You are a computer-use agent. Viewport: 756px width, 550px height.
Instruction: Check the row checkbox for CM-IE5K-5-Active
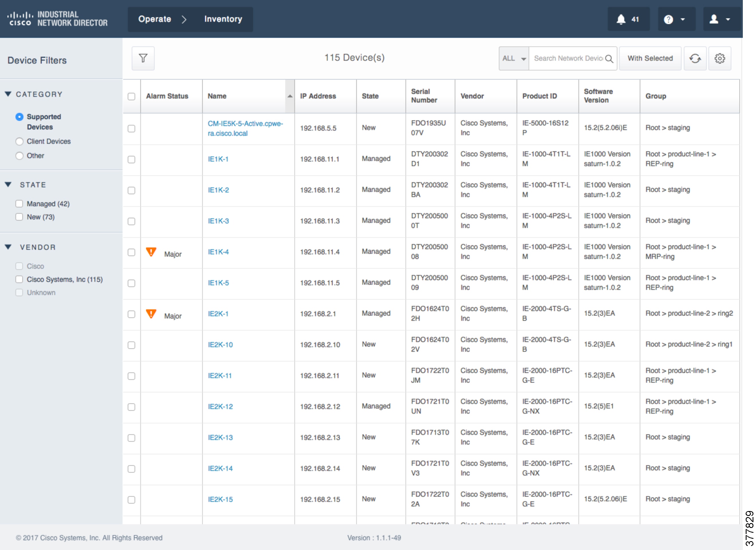click(132, 128)
